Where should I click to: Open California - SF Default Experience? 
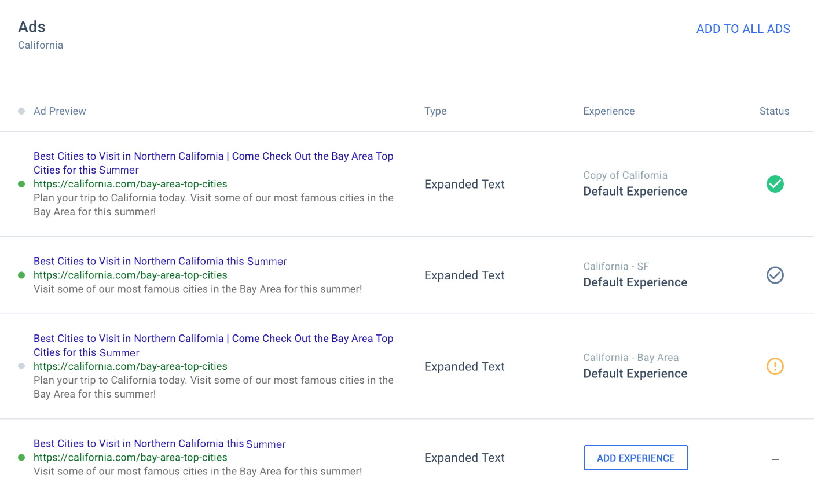click(x=635, y=282)
